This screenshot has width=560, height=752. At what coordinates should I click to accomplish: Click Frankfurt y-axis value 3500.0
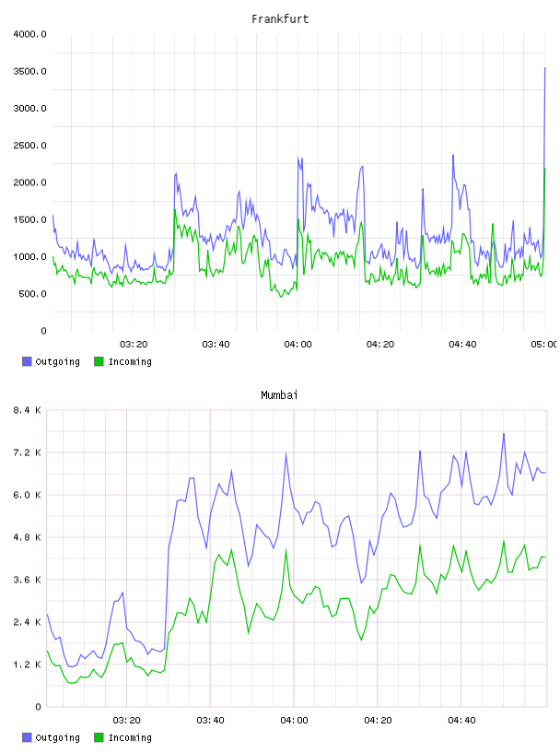point(30,72)
